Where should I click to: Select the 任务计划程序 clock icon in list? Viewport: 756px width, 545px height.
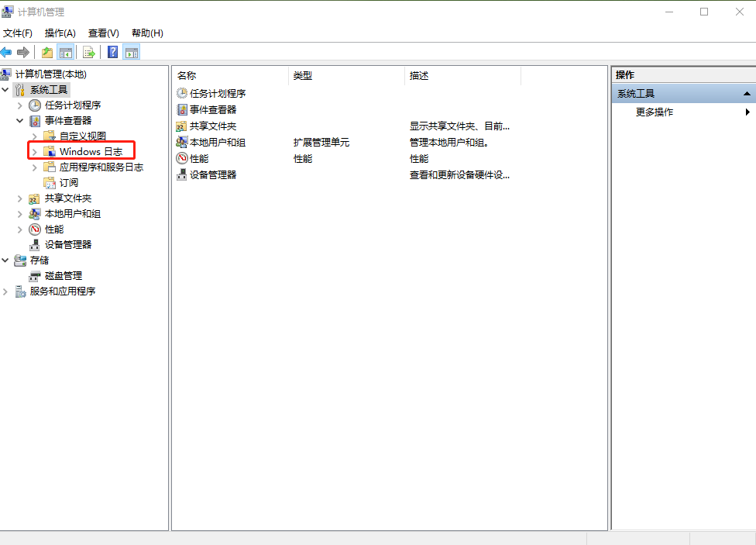point(182,94)
